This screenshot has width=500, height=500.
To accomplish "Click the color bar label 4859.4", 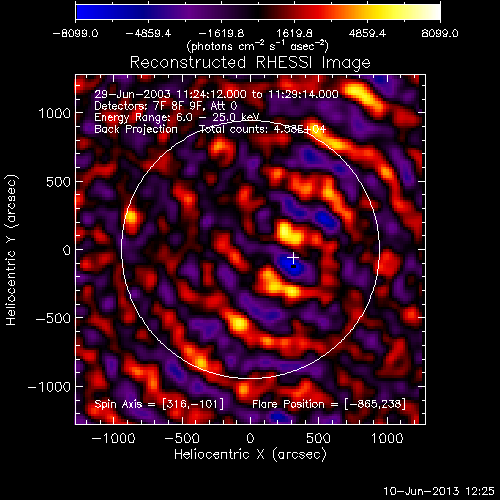I will 367,33.
